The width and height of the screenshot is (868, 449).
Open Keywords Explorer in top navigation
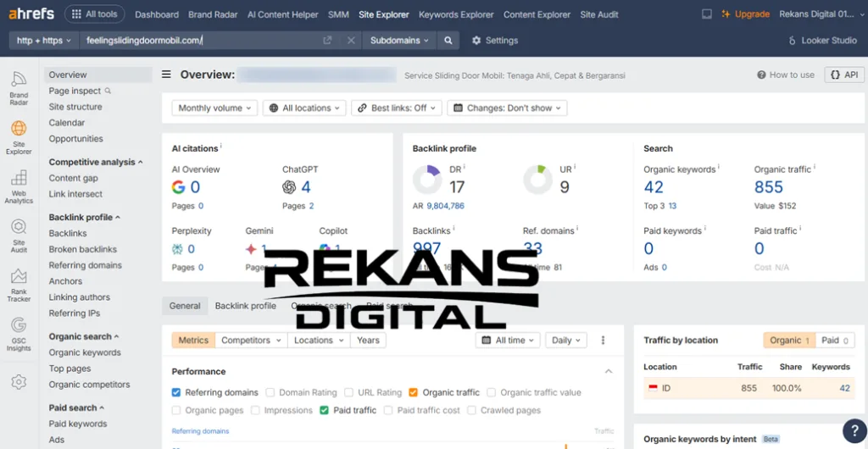tap(456, 14)
